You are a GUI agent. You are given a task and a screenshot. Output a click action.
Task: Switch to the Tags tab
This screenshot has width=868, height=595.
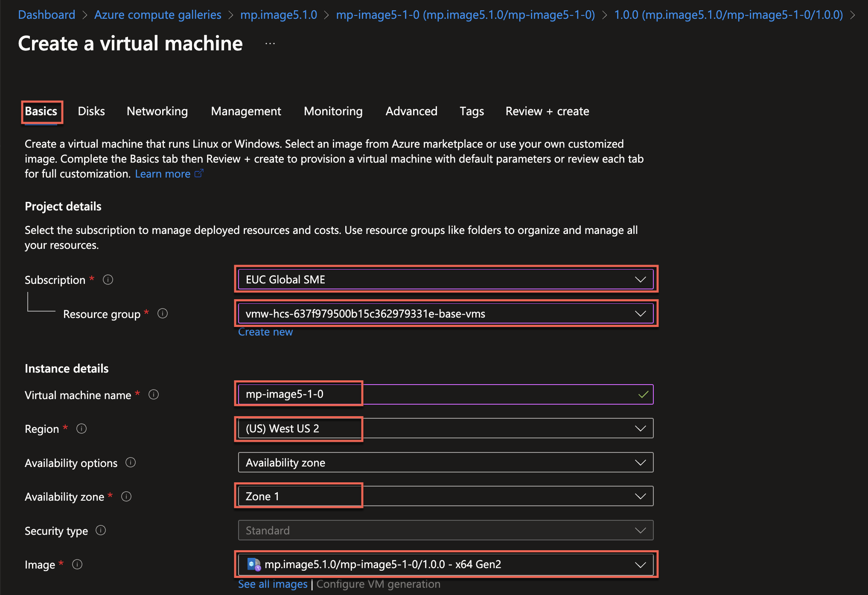[472, 111]
